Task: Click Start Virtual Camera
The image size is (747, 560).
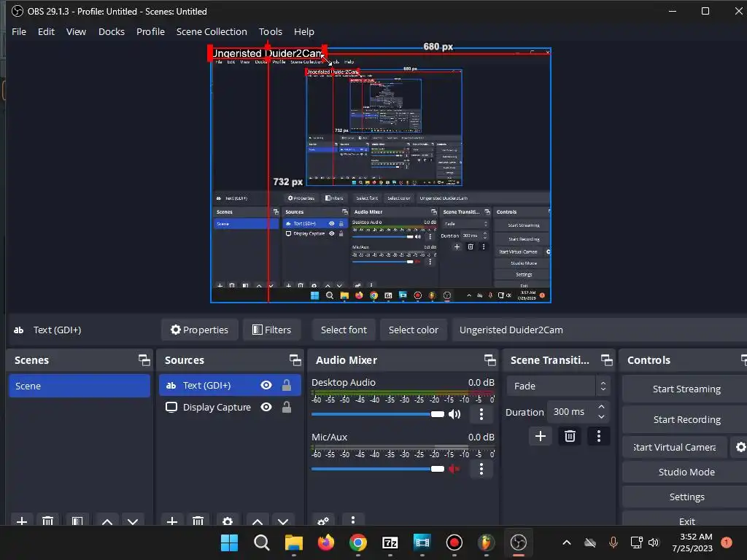Action: tap(675, 447)
